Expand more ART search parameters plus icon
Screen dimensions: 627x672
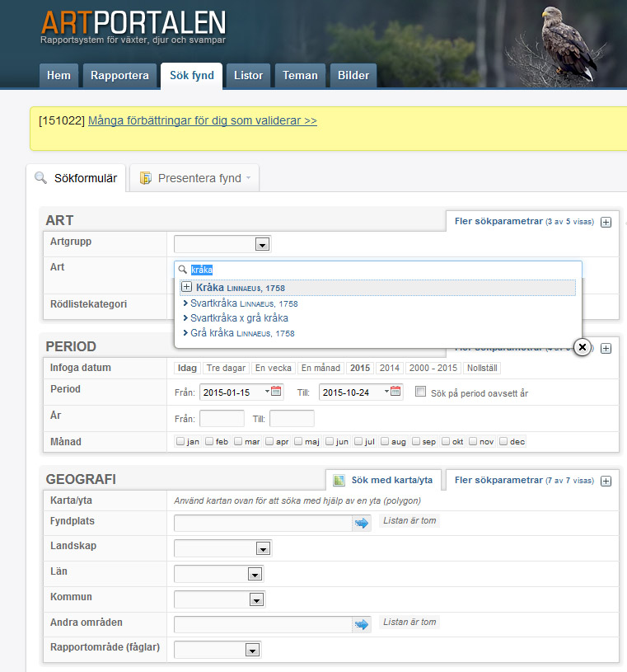(x=606, y=222)
